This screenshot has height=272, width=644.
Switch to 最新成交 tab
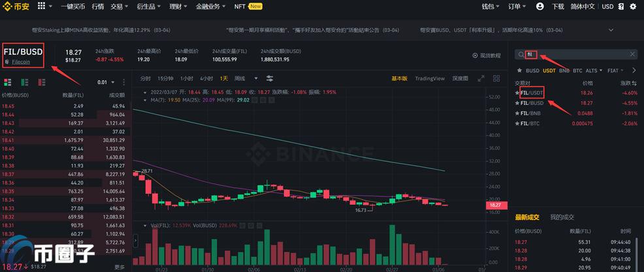pyautogui.click(x=527, y=217)
